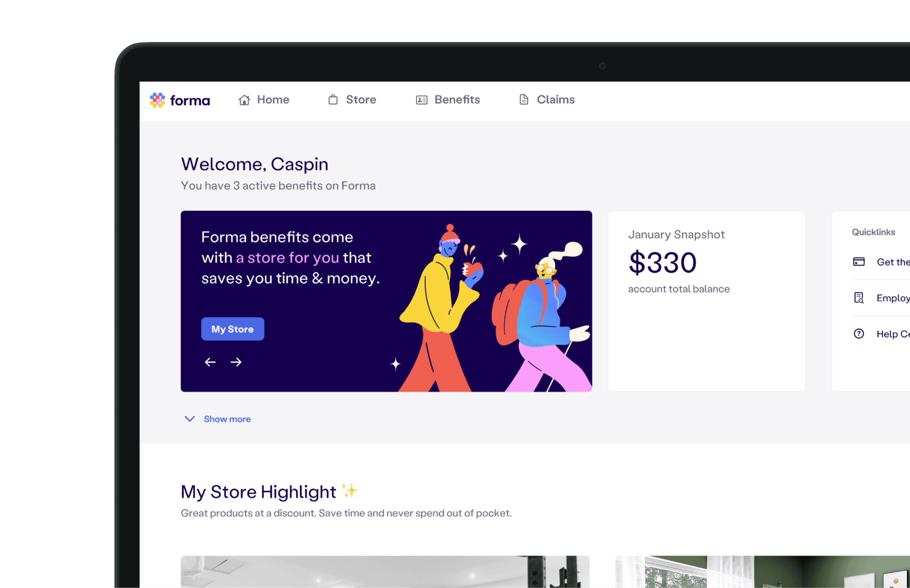Click the Show more chevron

tap(190, 419)
